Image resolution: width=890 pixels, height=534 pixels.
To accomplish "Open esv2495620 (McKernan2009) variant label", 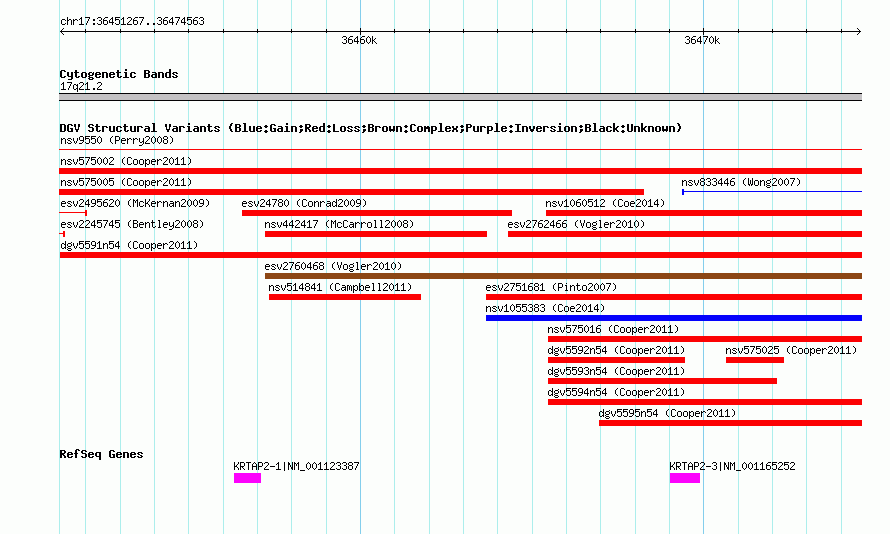I will point(135,203).
